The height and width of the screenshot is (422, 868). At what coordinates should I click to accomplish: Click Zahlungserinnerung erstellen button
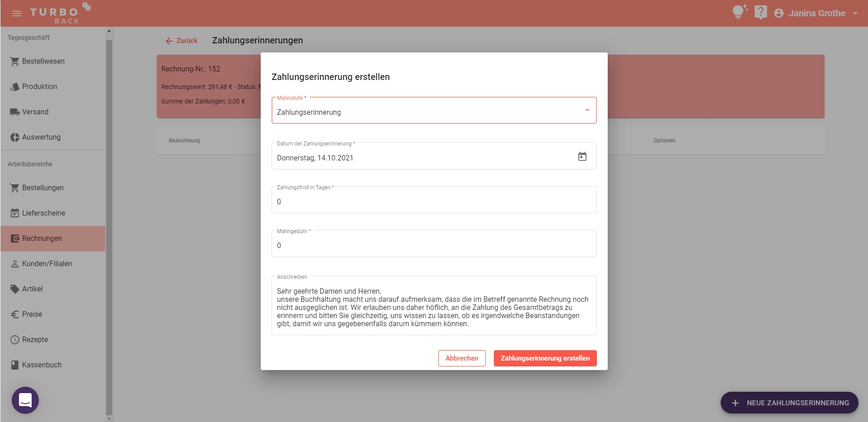545,358
